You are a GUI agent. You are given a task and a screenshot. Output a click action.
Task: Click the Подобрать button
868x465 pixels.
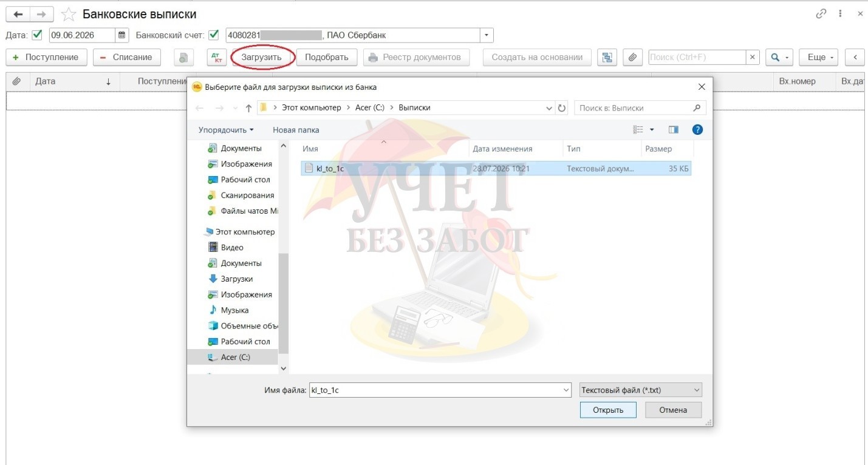tap(327, 57)
